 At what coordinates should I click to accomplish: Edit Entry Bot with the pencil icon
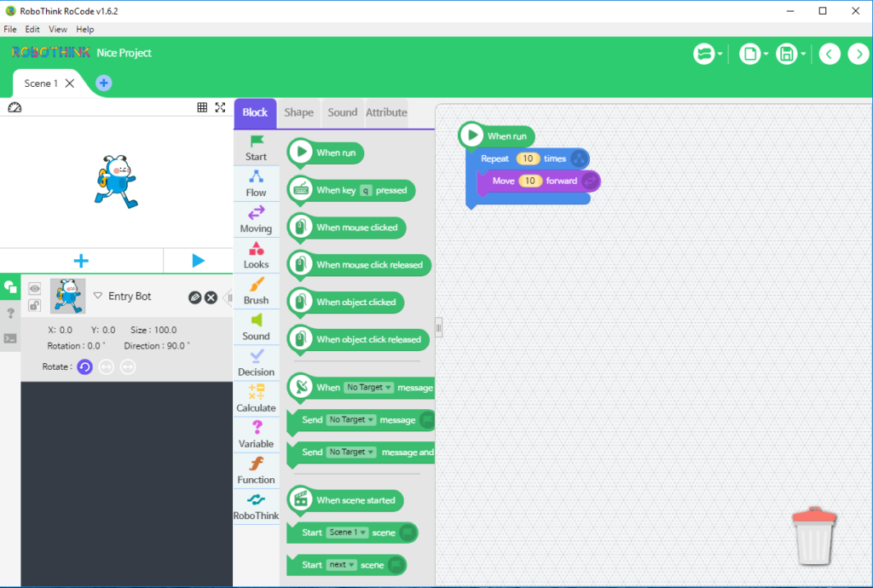[195, 297]
